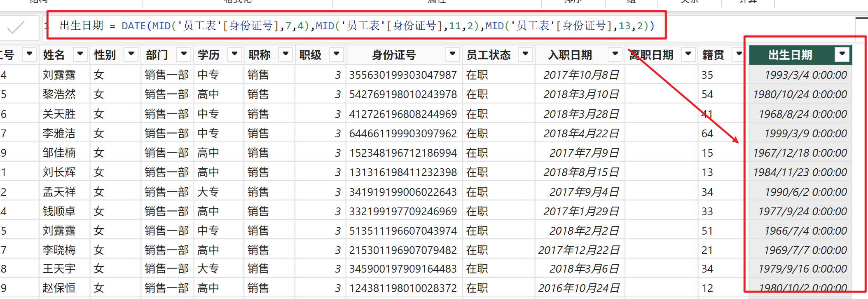Click the formula commit checkmark
The width and height of the screenshot is (868, 299).
click(x=16, y=27)
